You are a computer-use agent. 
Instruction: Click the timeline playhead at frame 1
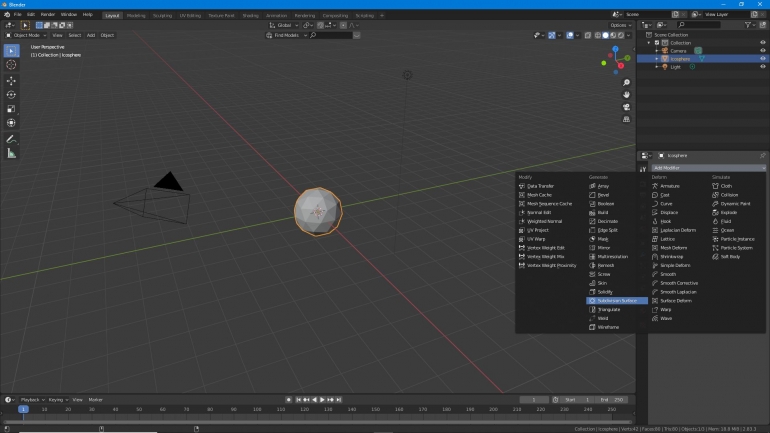[23, 409]
